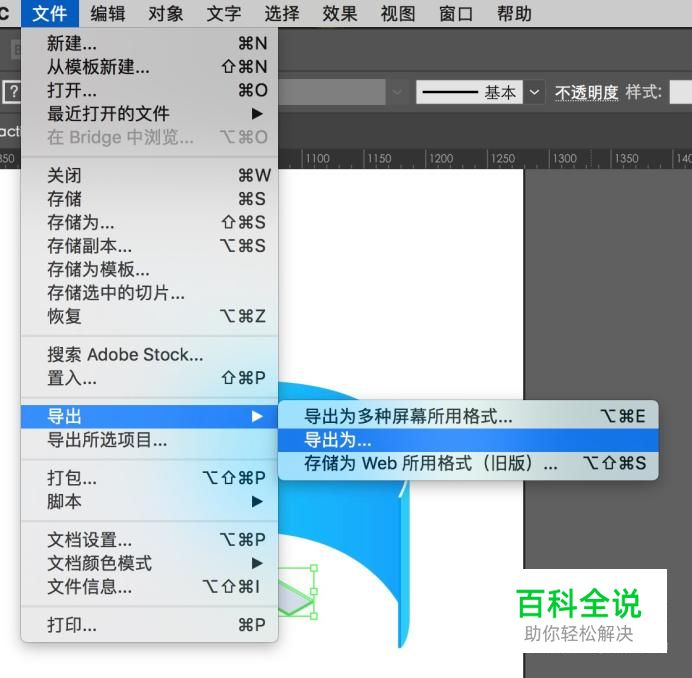Choose 导出所选项目... menu entry
The width and height of the screenshot is (692, 678).
click(x=150, y=440)
